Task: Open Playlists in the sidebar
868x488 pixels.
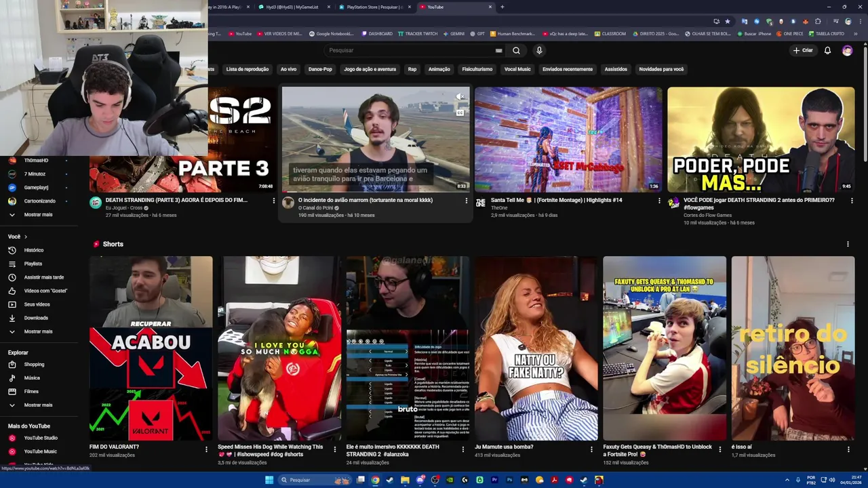Action: pyautogui.click(x=33, y=264)
